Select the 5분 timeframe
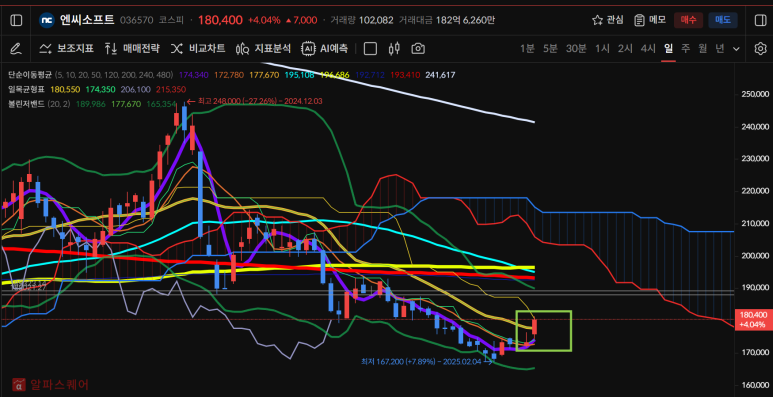The width and height of the screenshot is (773, 397). pos(550,48)
